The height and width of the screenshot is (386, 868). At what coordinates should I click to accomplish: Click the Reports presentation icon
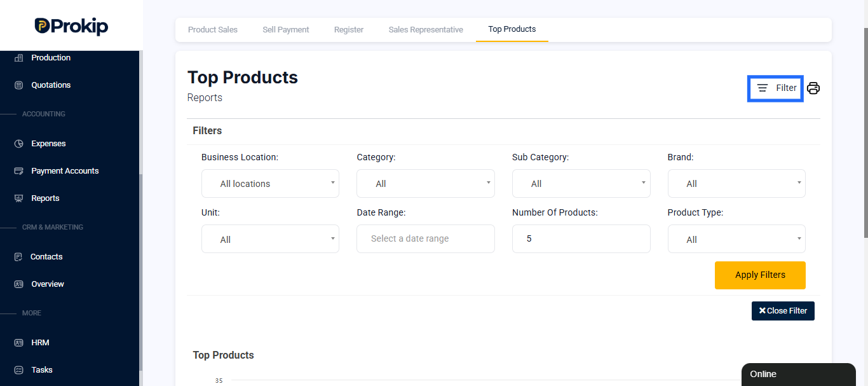click(x=18, y=198)
